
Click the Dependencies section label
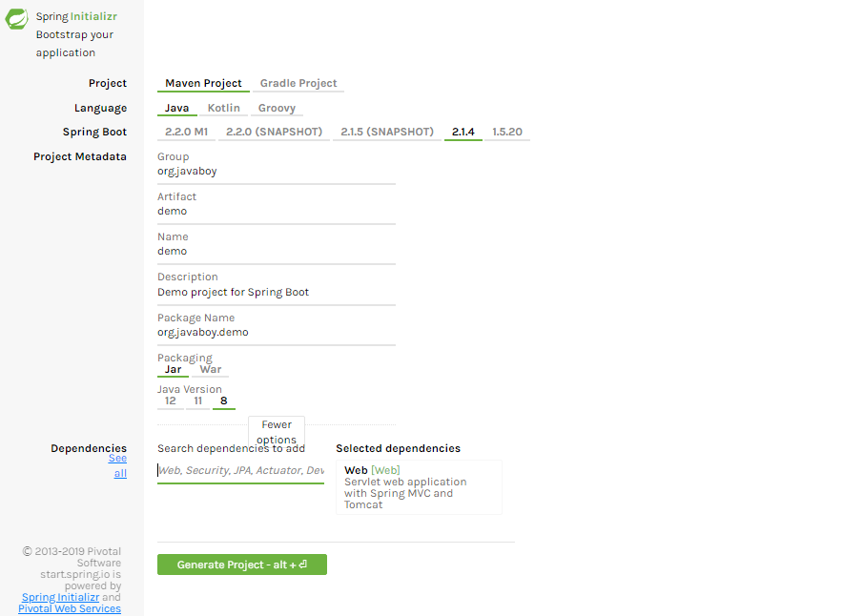click(89, 448)
